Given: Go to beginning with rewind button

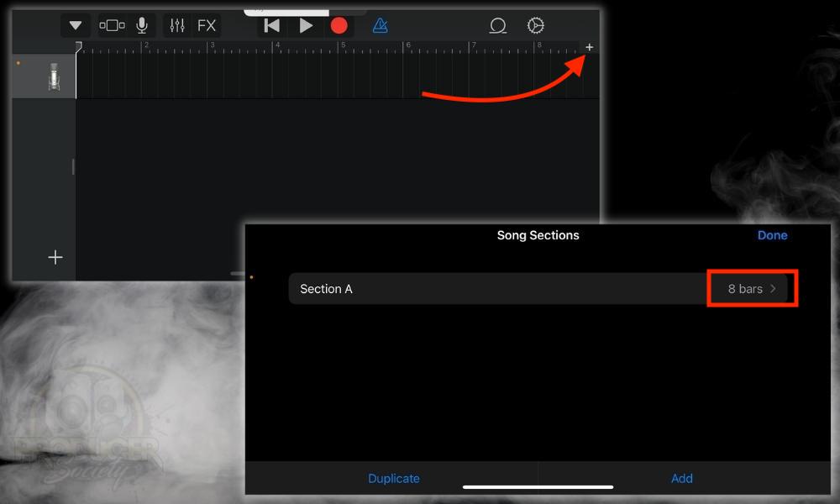Looking at the screenshot, I should pyautogui.click(x=272, y=25).
